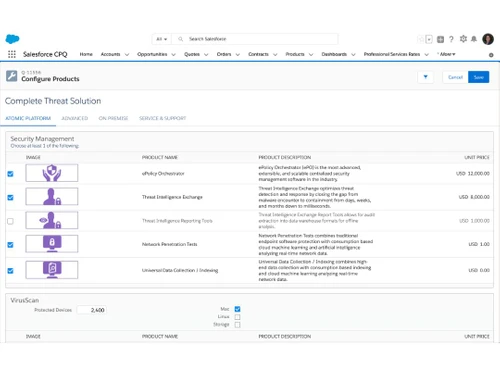Open the More navigation menu
500x375 pixels.
coord(447,54)
